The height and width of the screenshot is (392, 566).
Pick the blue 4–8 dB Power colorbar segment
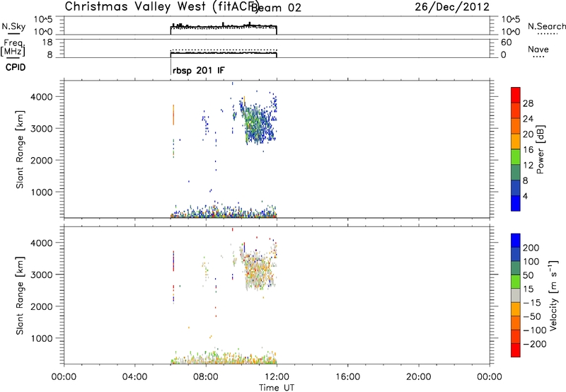516,188
